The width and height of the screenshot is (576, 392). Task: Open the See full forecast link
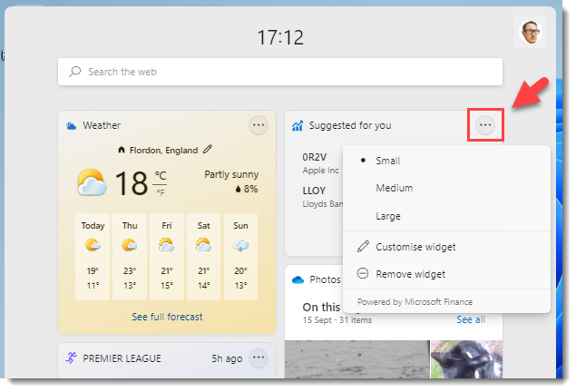click(x=167, y=317)
